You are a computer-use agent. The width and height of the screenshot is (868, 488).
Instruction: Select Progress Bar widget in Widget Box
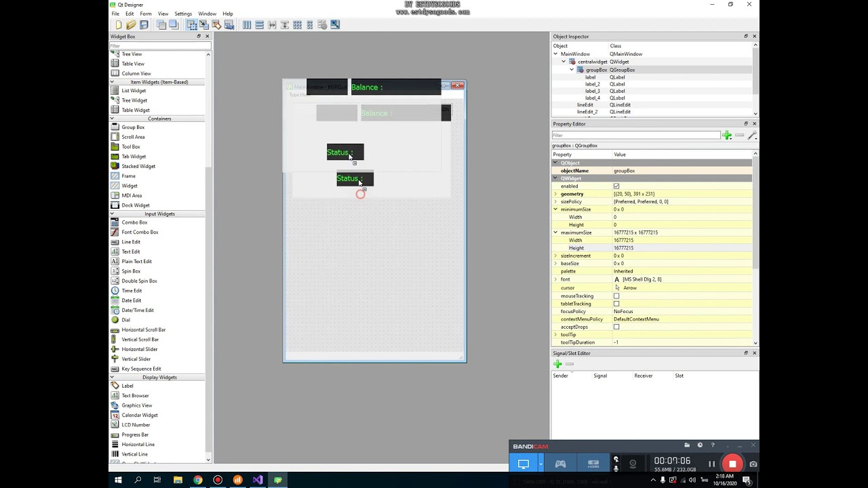(135, 434)
